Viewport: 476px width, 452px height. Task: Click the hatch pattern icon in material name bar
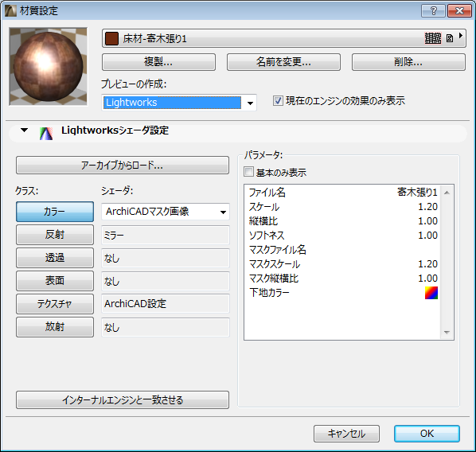432,38
